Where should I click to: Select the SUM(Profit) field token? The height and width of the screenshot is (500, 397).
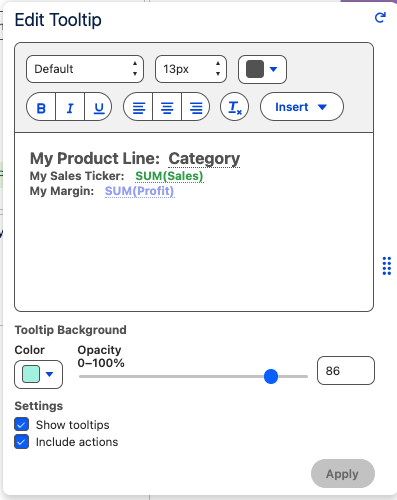point(139,191)
